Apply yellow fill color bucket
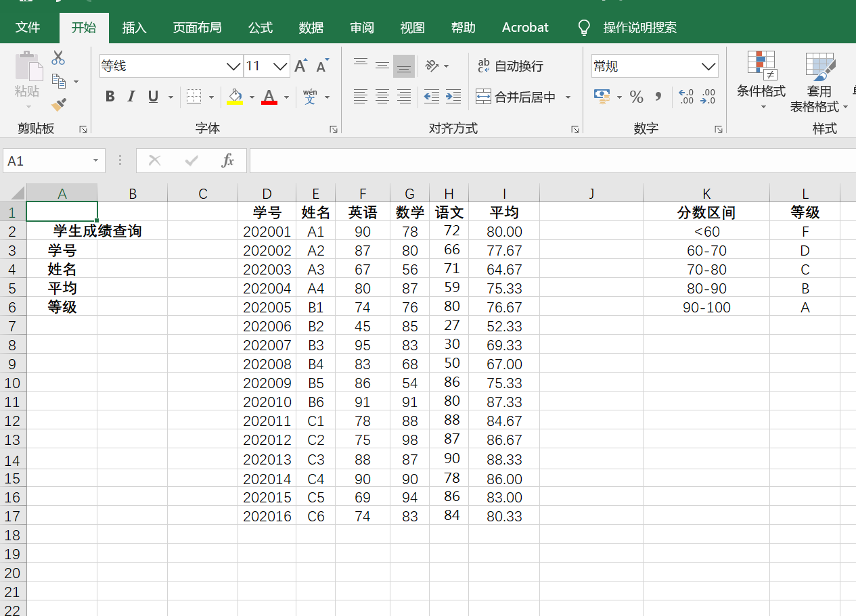This screenshot has height=616, width=856. click(x=235, y=97)
